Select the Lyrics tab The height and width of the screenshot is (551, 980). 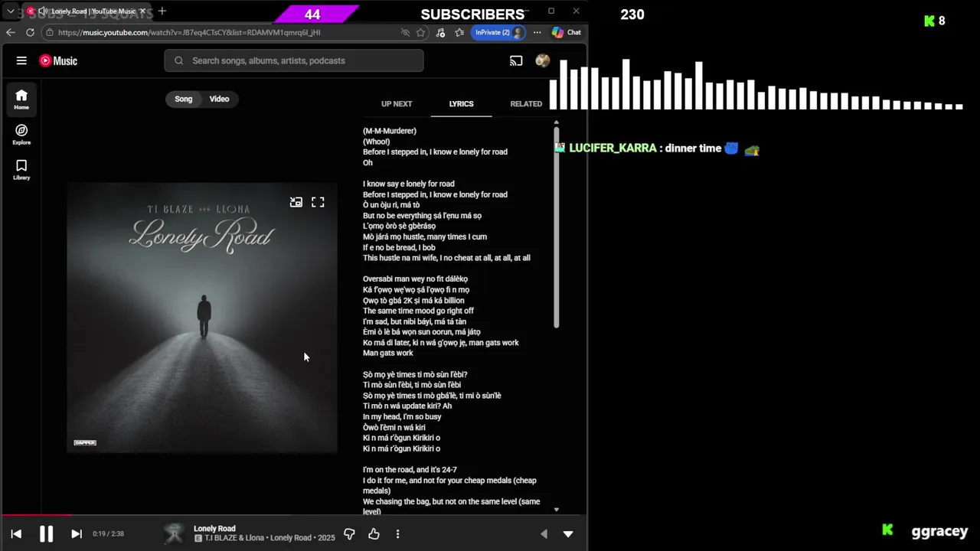[x=462, y=103]
